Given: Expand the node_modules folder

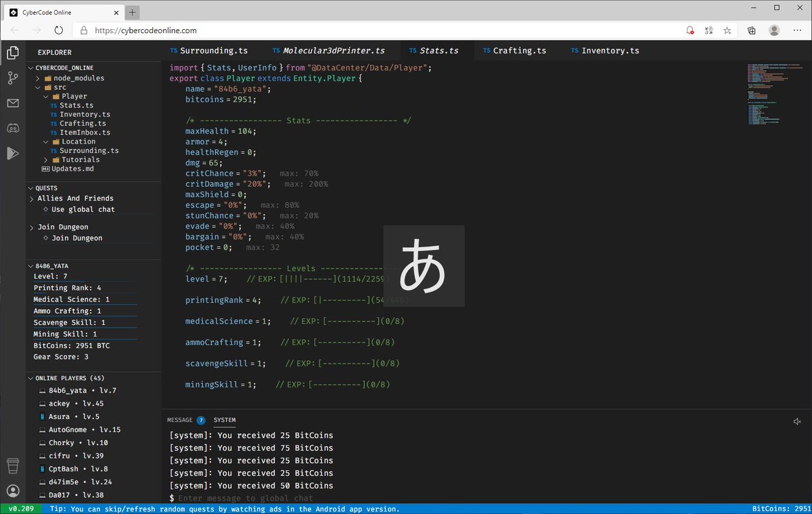Looking at the screenshot, I should coord(39,78).
